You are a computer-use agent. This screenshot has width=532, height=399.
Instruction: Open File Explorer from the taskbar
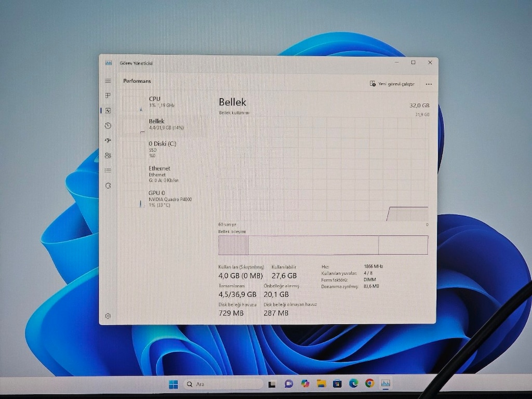(321, 384)
